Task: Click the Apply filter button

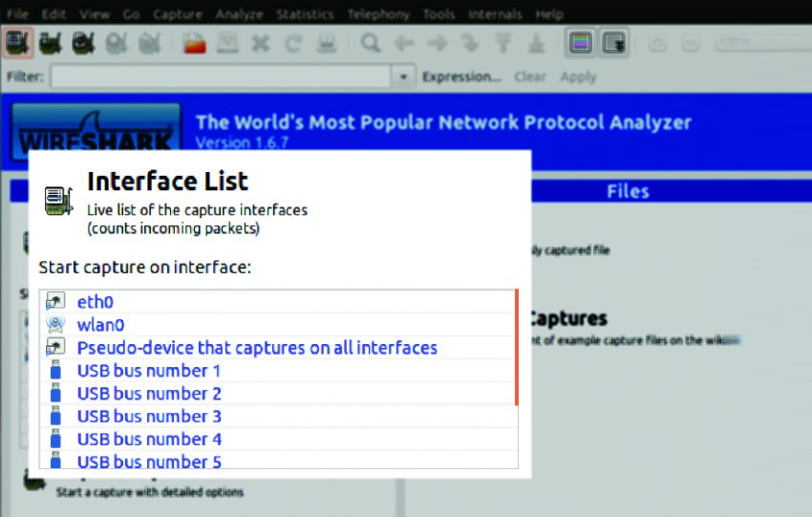Action: [578, 76]
